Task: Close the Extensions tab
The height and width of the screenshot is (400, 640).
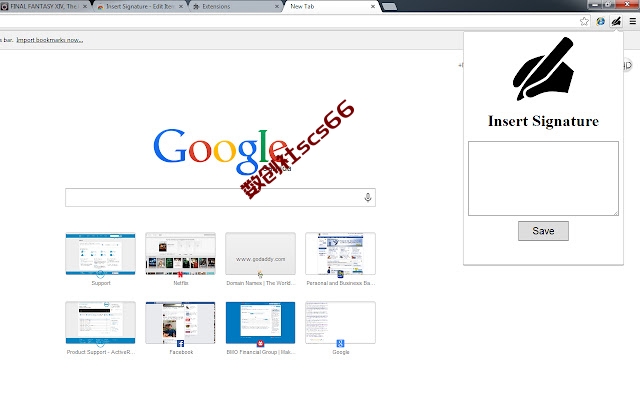Action: (x=277, y=7)
